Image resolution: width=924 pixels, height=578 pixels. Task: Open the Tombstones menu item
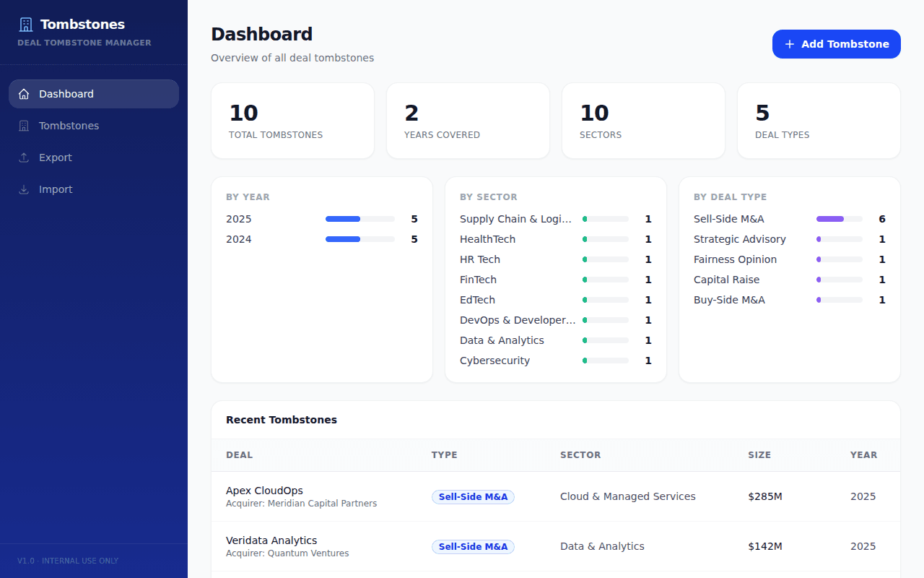pos(94,126)
